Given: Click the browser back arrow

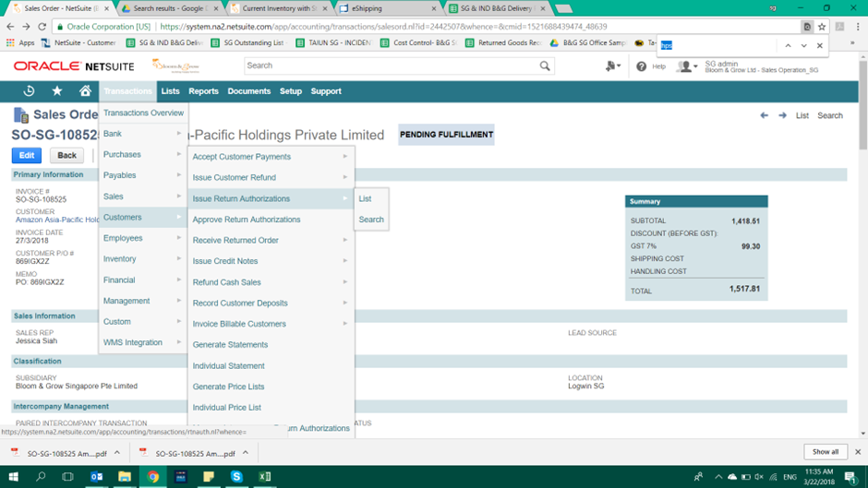Looking at the screenshot, I should point(10,27).
